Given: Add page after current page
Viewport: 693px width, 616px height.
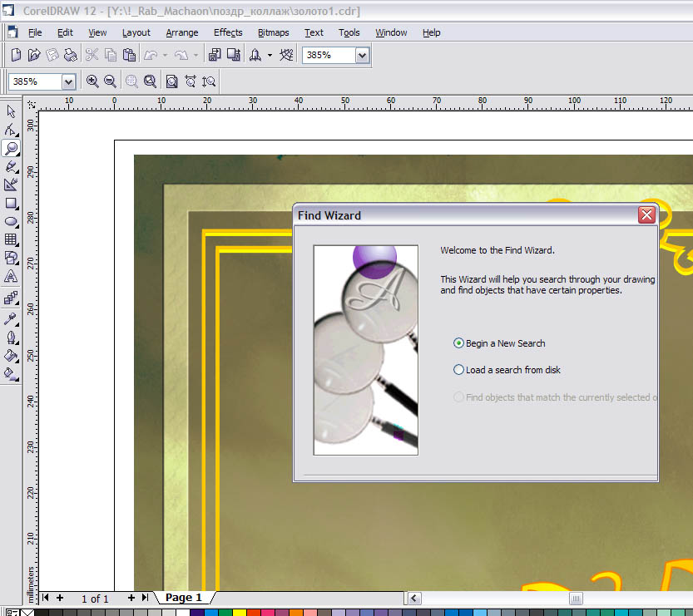Looking at the screenshot, I should (131, 598).
